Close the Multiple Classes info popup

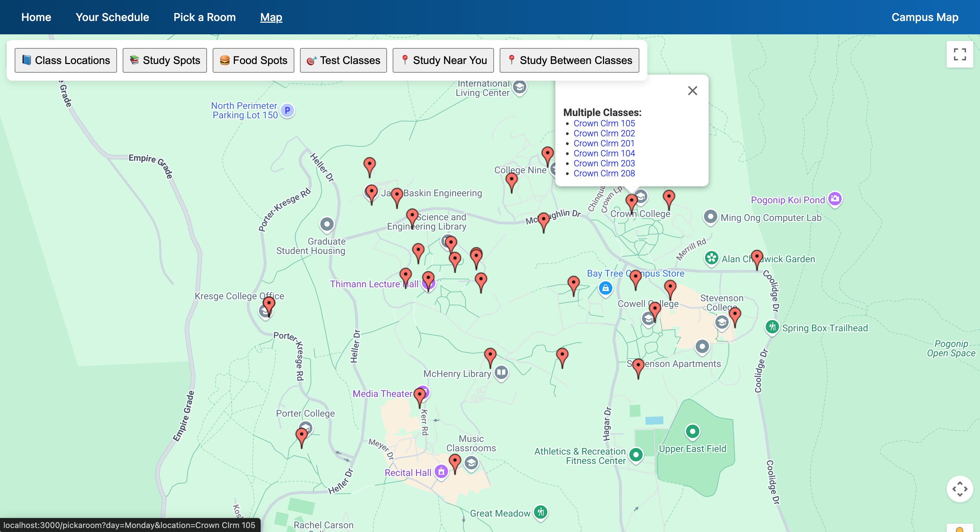(x=692, y=91)
